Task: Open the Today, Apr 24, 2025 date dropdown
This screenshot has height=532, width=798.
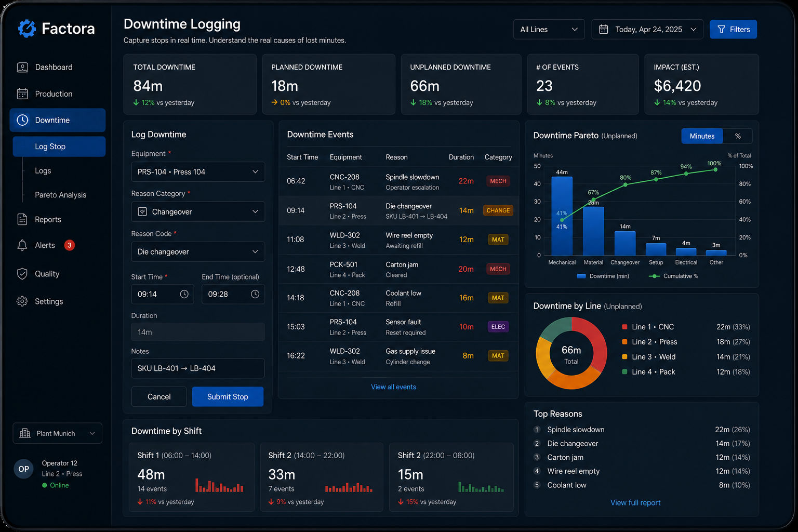Action: 647,29
